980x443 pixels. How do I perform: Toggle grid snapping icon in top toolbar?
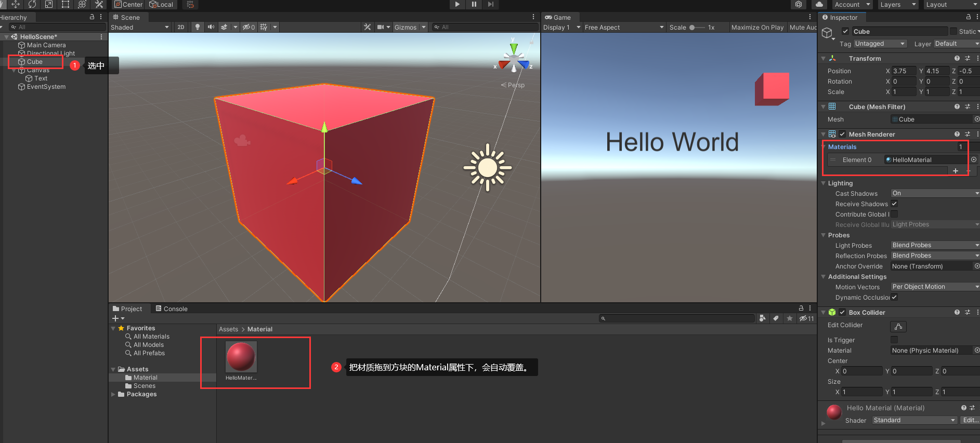click(190, 4)
